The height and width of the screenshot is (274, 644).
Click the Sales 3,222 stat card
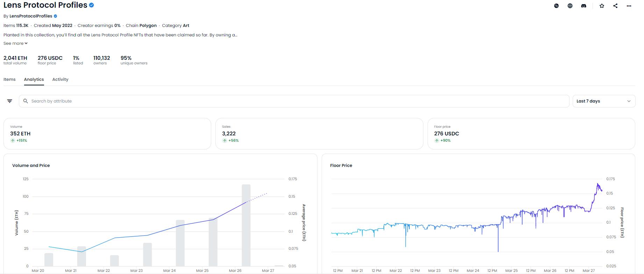tap(319, 134)
